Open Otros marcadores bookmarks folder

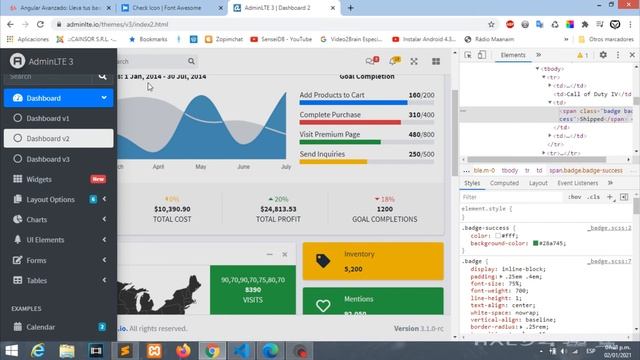click(606, 39)
